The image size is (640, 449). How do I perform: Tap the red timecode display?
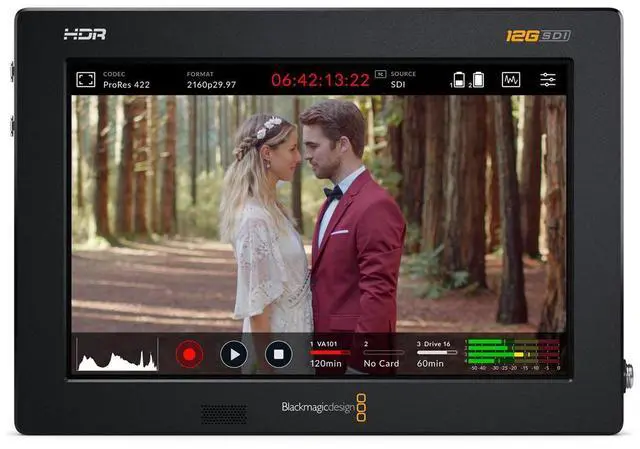[320, 80]
